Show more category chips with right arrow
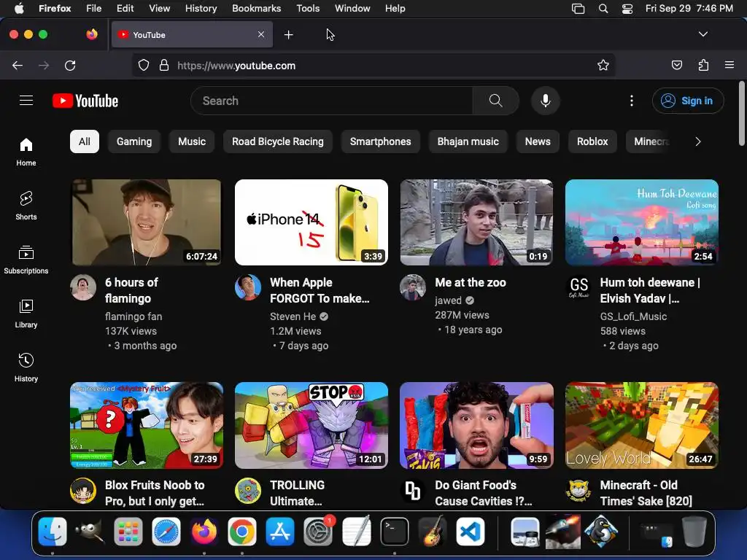Viewport: 747px width, 560px height. pyautogui.click(x=698, y=141)
